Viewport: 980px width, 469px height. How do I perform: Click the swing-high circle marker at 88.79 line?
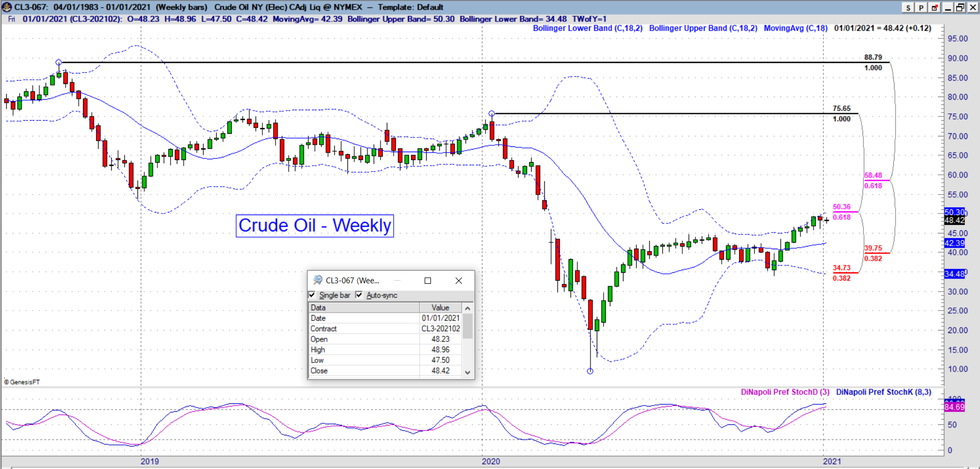click(59, 62)
